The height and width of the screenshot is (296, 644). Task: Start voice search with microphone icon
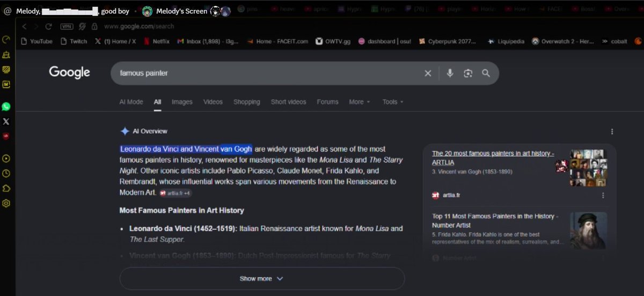click(x=450, y=73)
